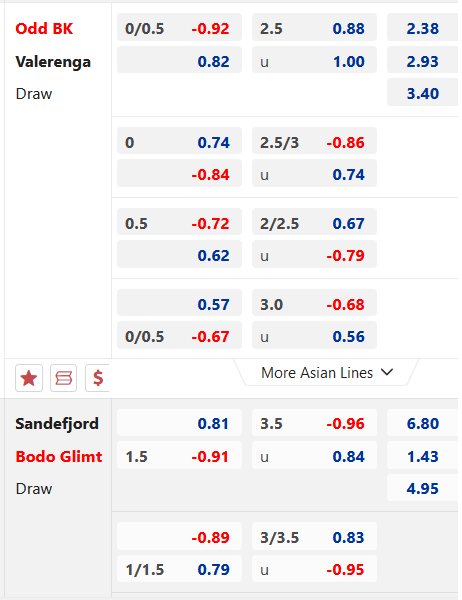Image resolution: width=462 pixels, height=600 pixels.
Task: Select Odd BK handicap odds -0.92
Action: [180, 27]
